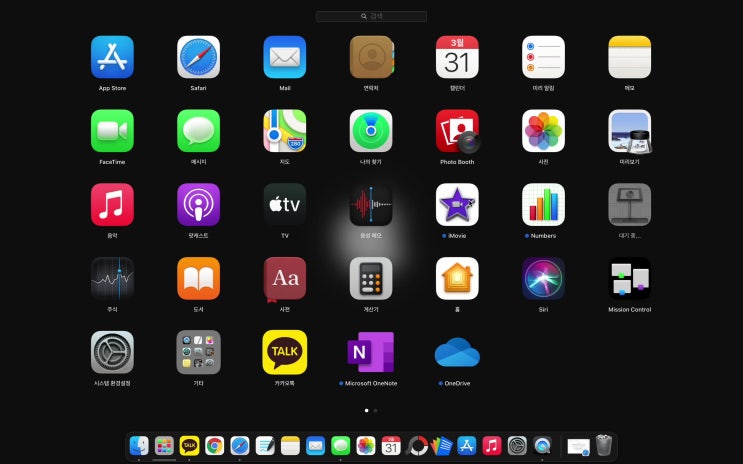Screen dimensions: 743x464
Task: Open System Preferences from the Dock
Action: [517, 446]
